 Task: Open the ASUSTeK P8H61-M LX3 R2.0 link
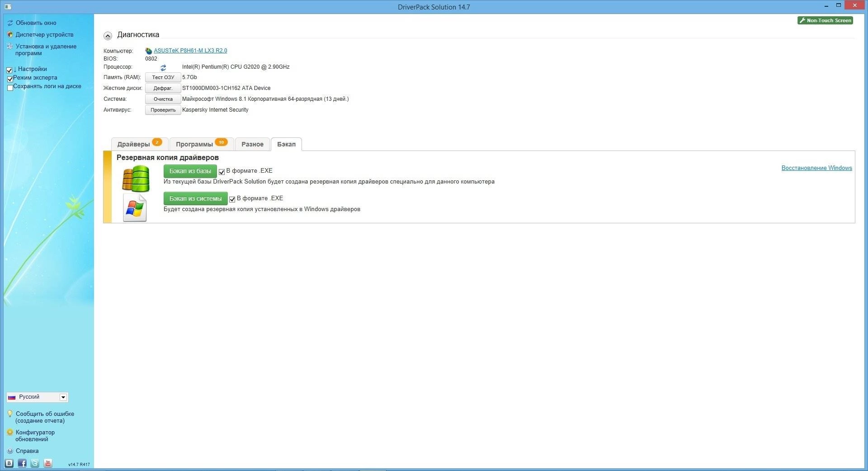[190, 51]
